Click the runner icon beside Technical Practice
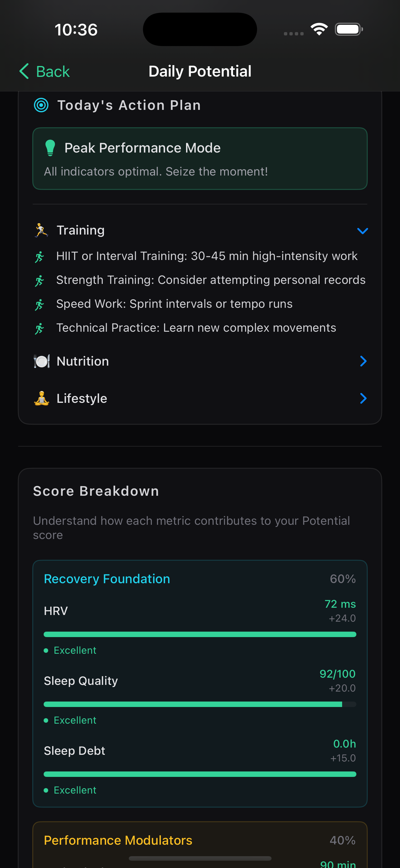Viewport: 400px width, 868px height. pyautogui.click(x=39, y=327)
